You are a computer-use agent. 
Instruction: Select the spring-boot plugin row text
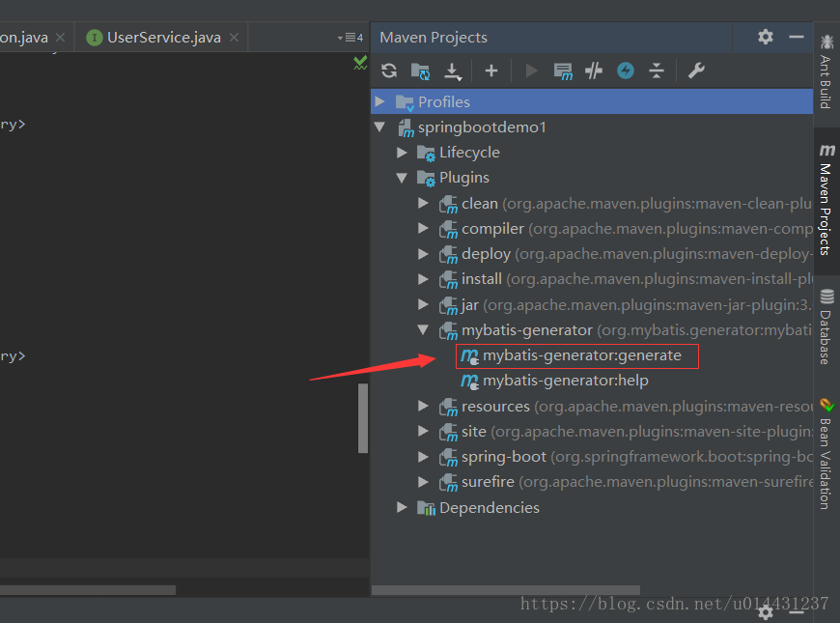click(637, 456)
